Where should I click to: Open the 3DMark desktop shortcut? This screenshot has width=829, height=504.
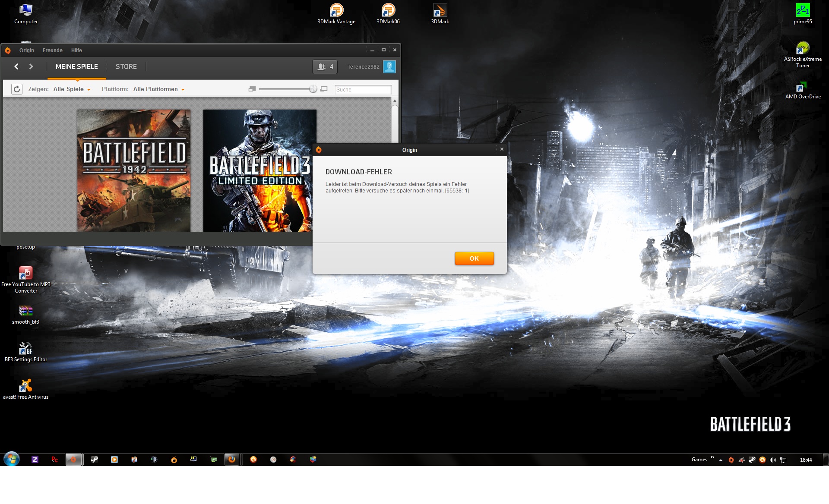pos(440,14)
